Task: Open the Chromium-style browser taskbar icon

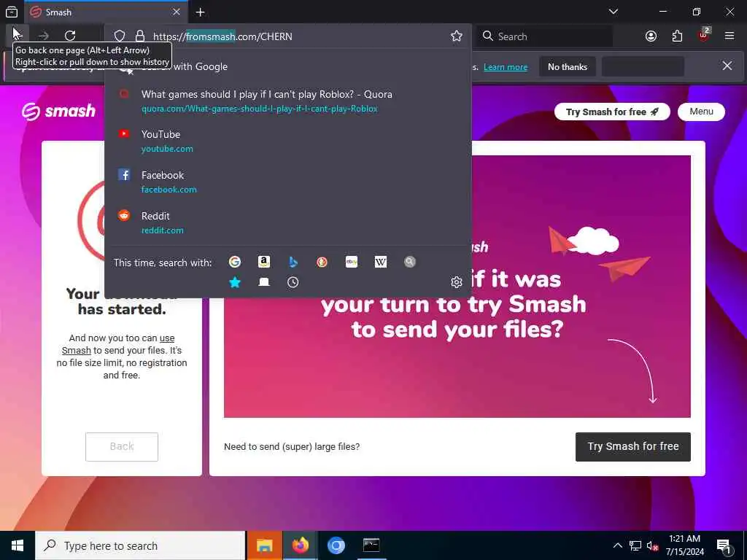Action: coord(336,545)
